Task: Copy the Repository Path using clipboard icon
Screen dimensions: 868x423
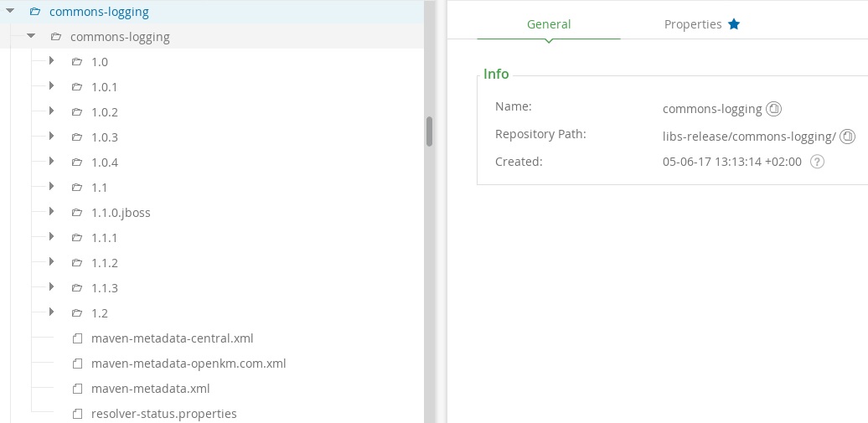Action: (847, 136)
